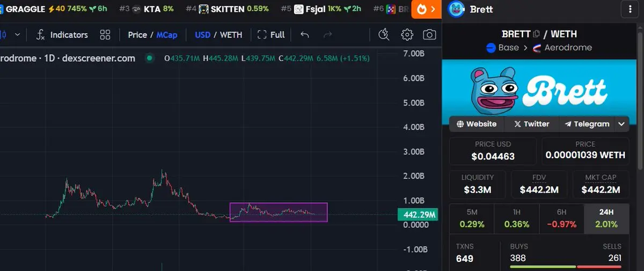
Task: Open trending token #3 KTA
Action: [146, 9]
